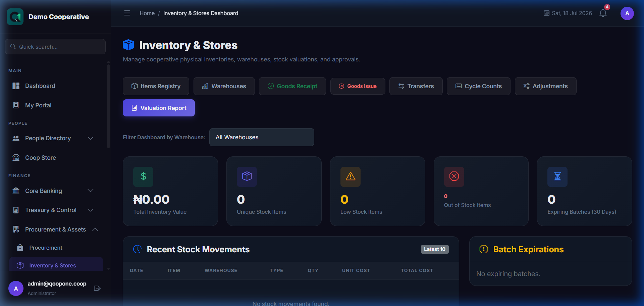Open the Valuation Report button
The width and height of the screenshot is (644, 306).
pos(159,108)
